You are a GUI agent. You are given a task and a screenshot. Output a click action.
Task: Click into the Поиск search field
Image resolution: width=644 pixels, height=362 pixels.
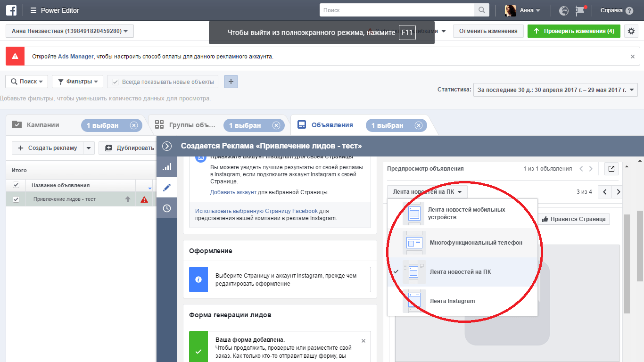pos(397,10)
